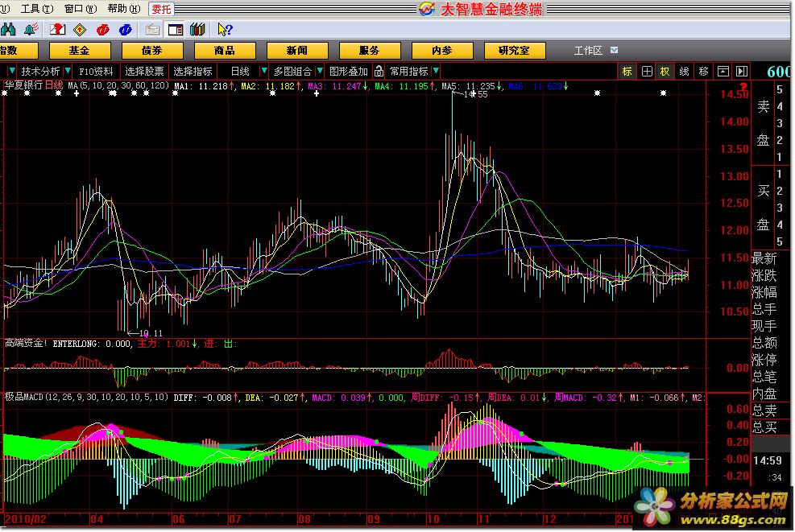This screenshot has width=795, height=532.
Task: Click the 内盘 label in side panel
Action: pyautogui.click(x=764, y=394)
